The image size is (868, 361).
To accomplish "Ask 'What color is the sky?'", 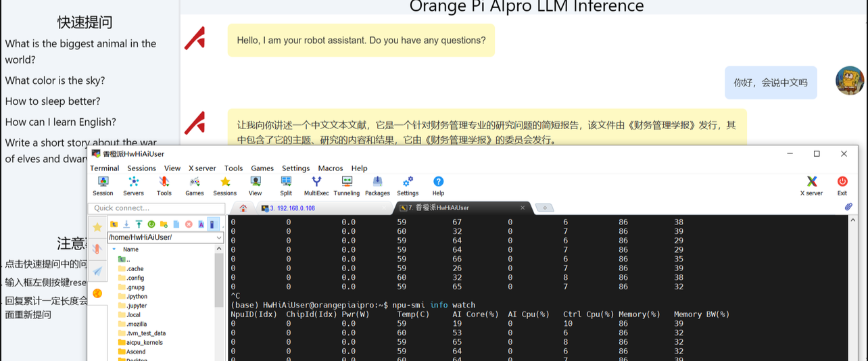I will pos(55,80).
